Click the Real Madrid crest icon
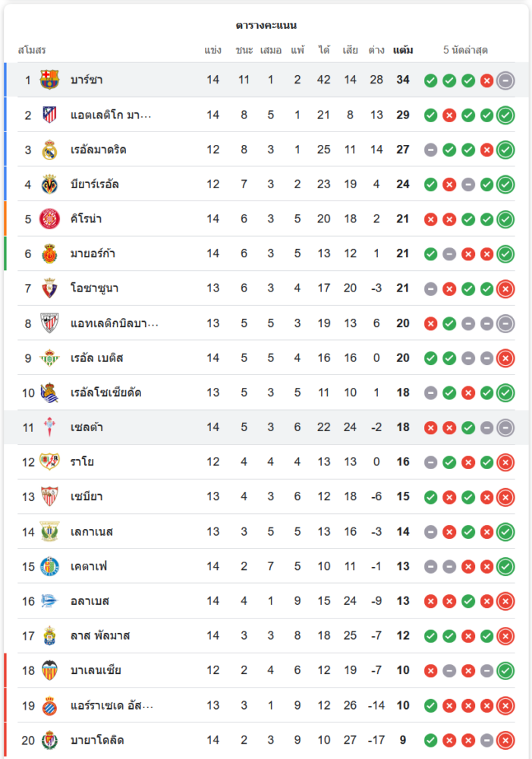Image resolution: width=532 pixels, height=759 pixels. (50, 150)
